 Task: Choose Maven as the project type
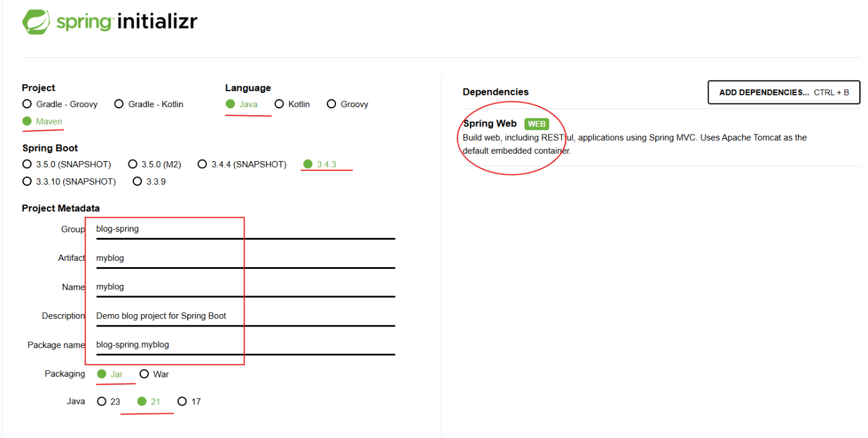(x=42, y=121)
